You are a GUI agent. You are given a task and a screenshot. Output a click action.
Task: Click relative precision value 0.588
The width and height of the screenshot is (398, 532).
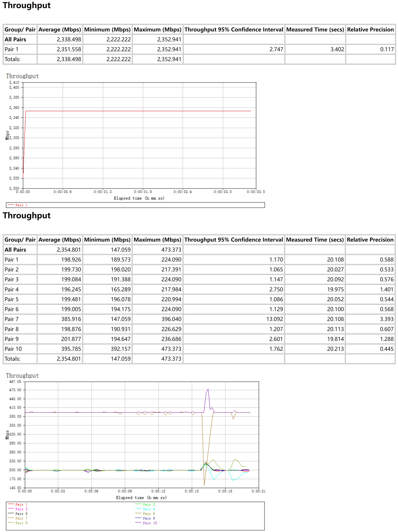(387, 259)
